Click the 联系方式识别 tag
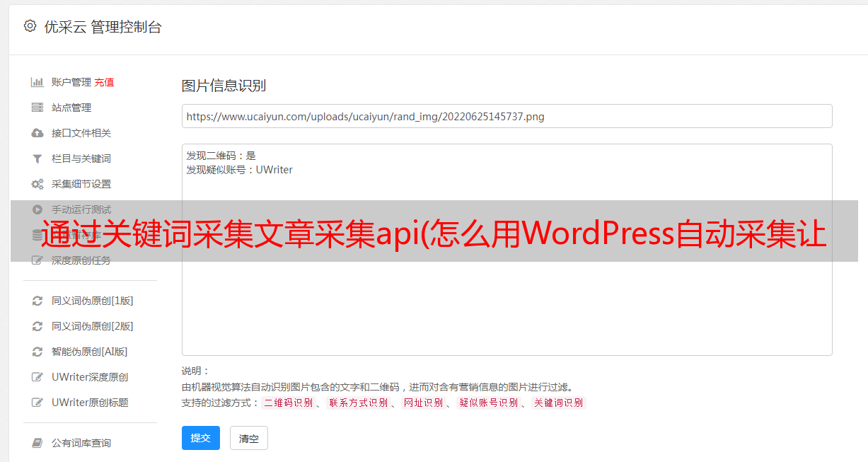The image size is (868, 462). point(358,403)
